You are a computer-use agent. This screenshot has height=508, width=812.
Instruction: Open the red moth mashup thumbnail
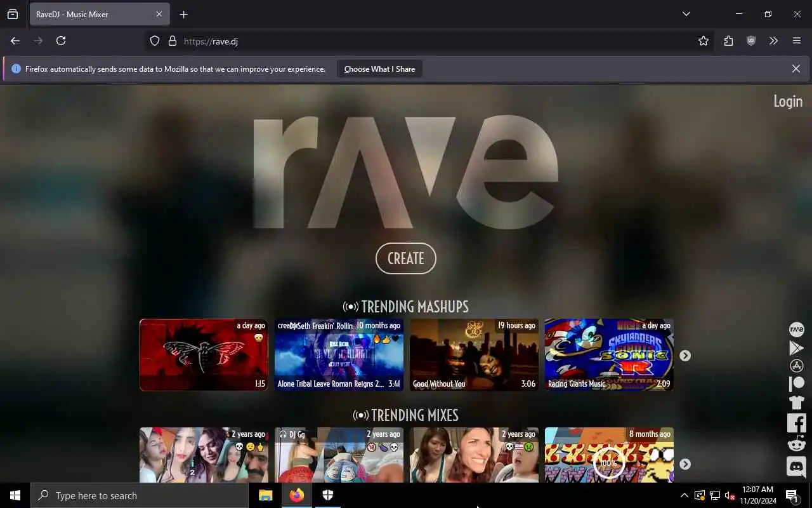coord(204,355)
